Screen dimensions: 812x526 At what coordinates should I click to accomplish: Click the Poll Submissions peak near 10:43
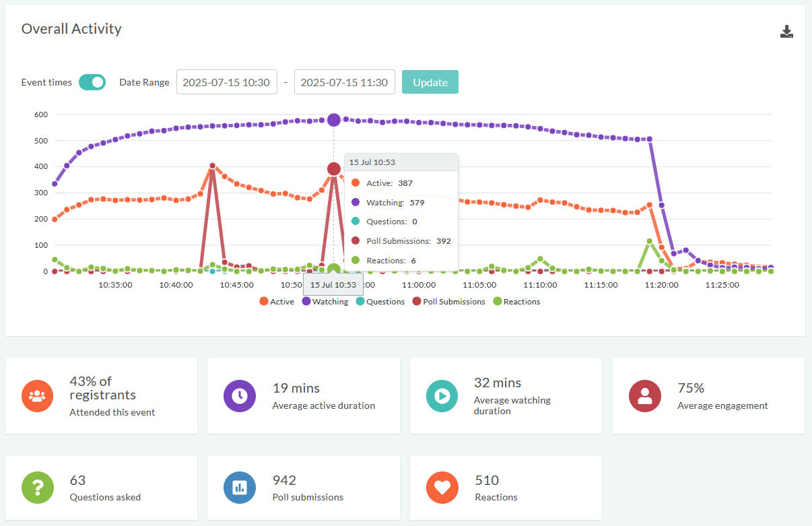211,165
